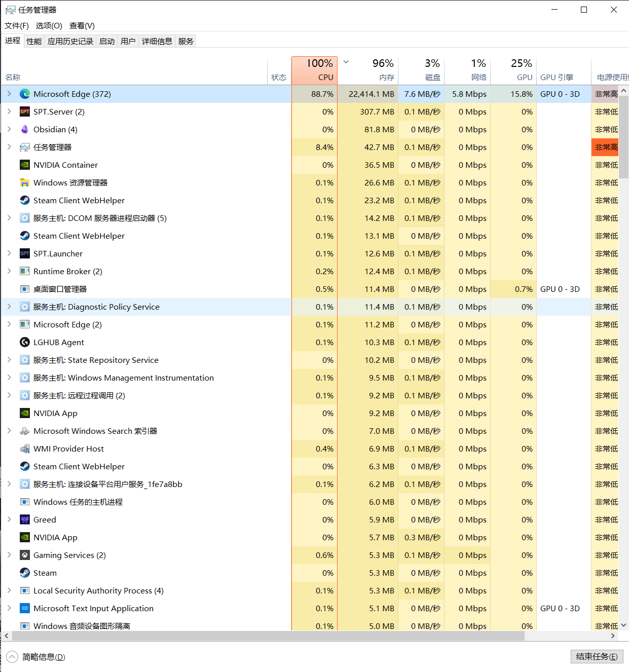Click the SPT.Server process icon
This screenshot has height=672, width=629.
pos(25,111)
